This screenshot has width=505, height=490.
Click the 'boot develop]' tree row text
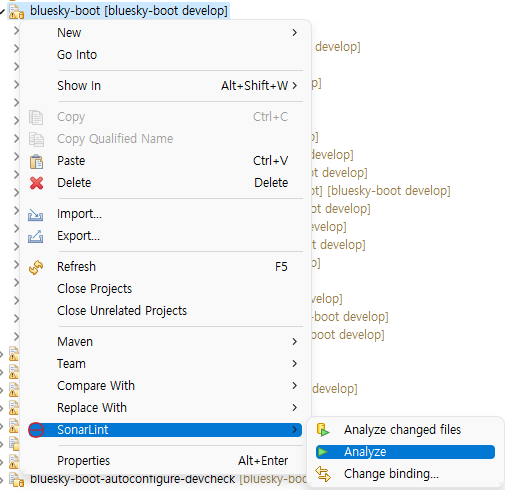(x=348, y=335)
